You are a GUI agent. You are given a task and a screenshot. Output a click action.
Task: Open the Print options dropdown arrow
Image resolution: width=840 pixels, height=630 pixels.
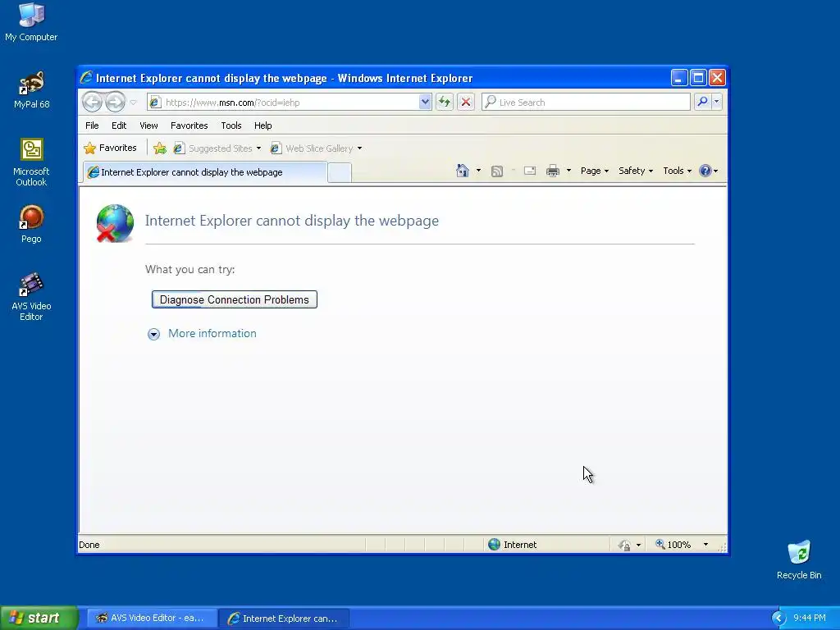coord(569,171)
